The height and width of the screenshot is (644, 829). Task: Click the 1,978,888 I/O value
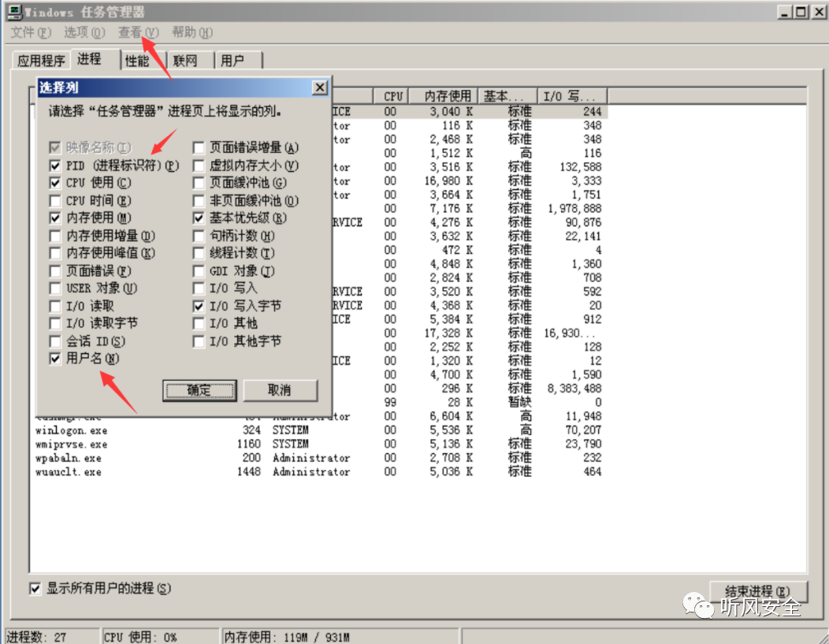click(574, 209)
